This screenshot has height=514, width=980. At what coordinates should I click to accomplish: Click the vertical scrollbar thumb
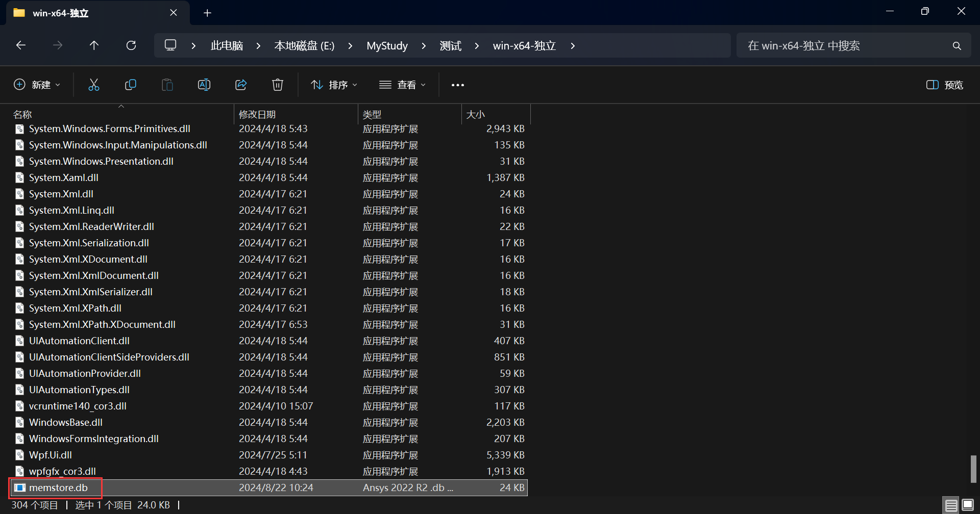[x=973, y=469]
